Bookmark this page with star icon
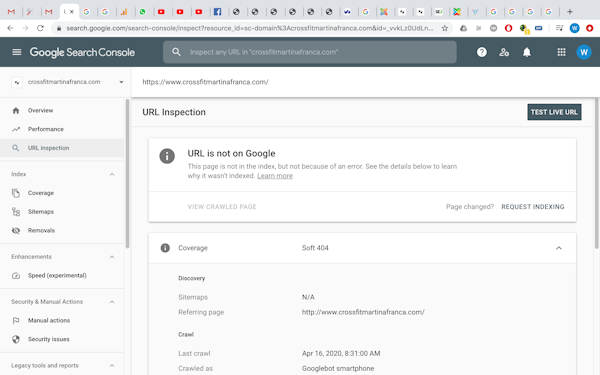Image resolution: width=600 pixels, height=375 pixels. tap(445, 28)
